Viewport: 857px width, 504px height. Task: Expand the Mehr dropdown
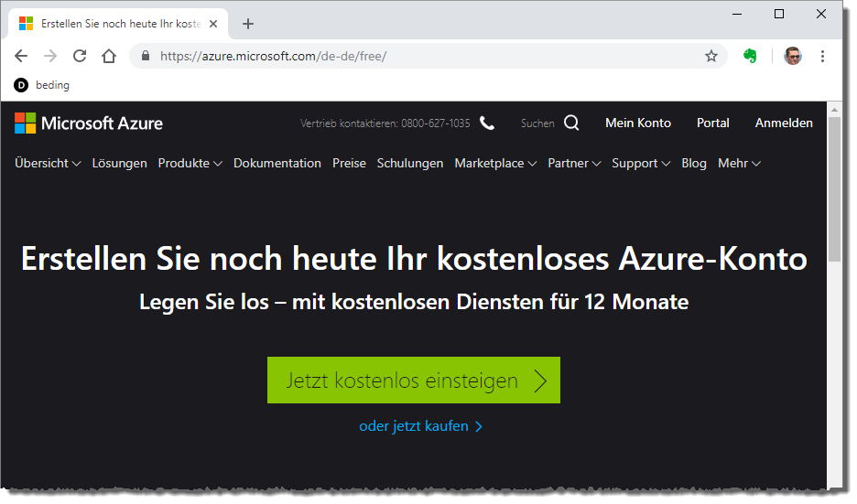coord(739,163)
